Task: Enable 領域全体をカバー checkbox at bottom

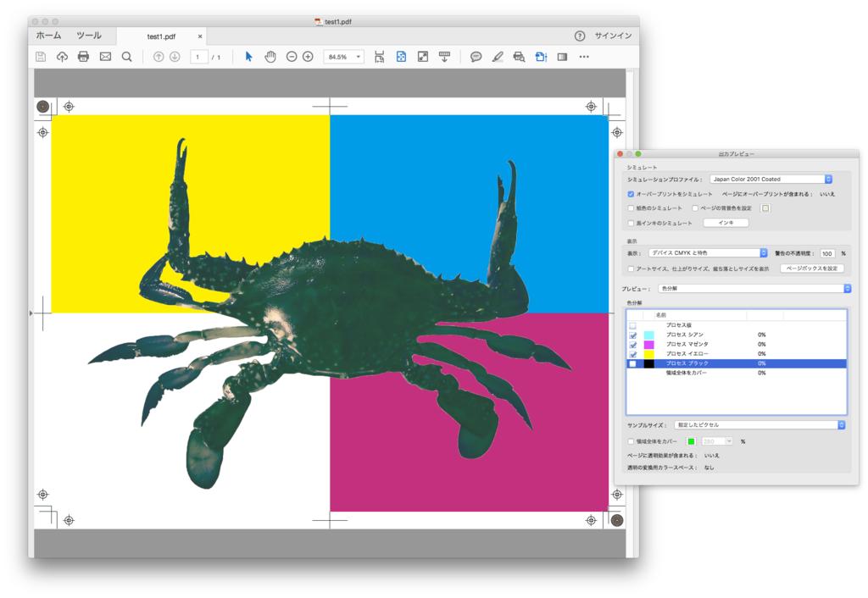Action: [x=631, y=441]
